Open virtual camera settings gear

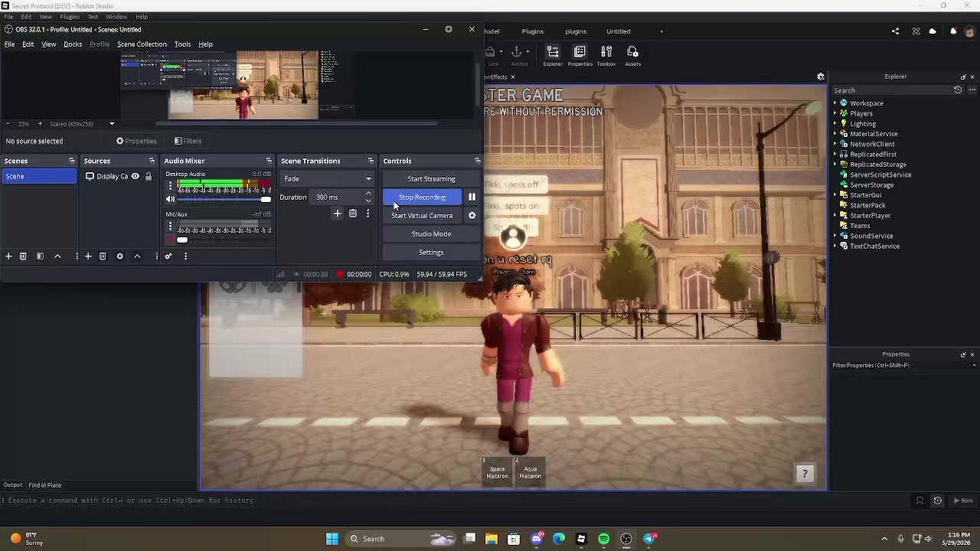coord(472,215)
